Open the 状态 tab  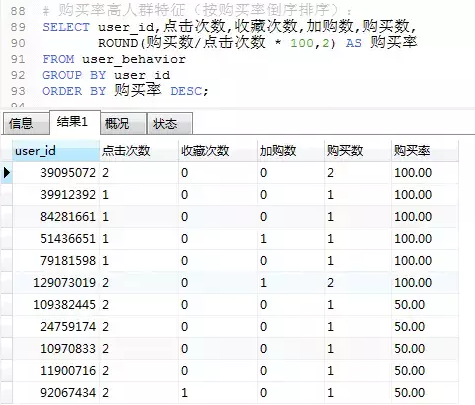[x=169, y=124]
